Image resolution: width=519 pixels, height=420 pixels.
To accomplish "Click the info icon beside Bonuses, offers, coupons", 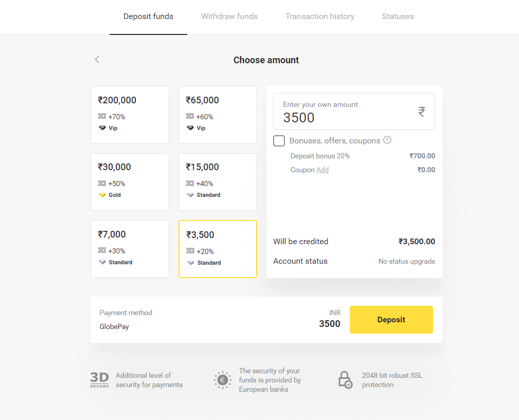I will (387, 140).
